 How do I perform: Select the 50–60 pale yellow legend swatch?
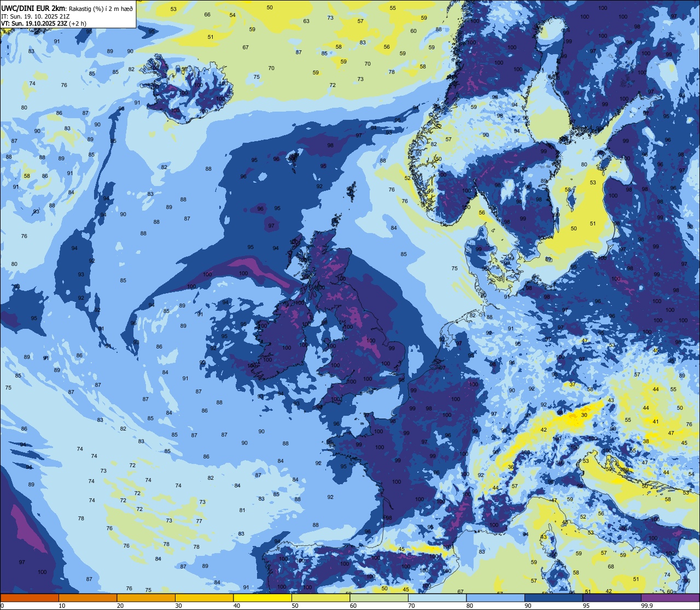pyautogui.click(x=320, y=597)
